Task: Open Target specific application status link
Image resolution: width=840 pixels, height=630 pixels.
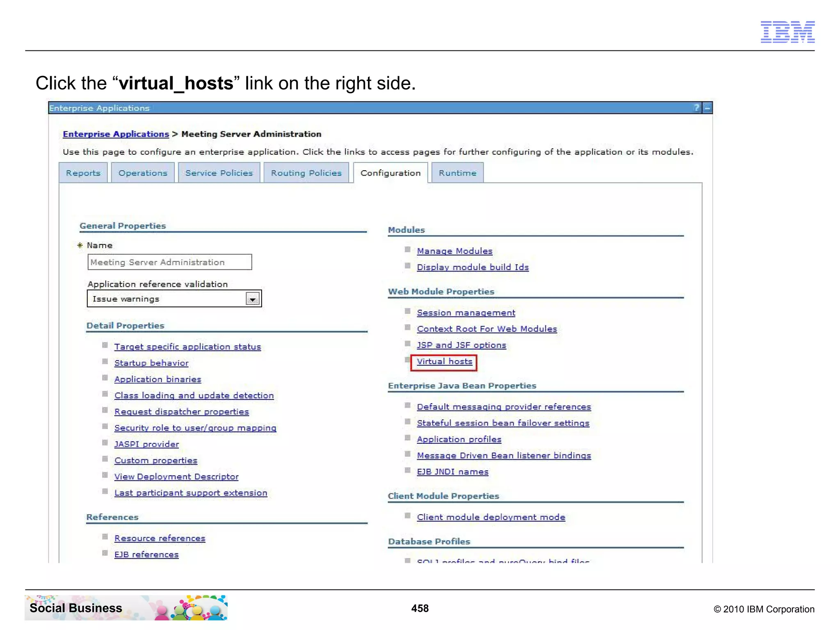Action: [x=187, y=347]
